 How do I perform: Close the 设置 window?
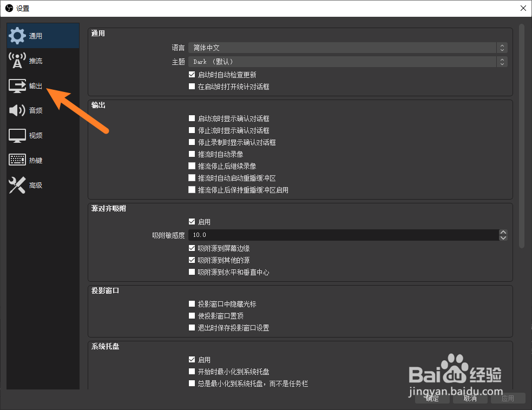click(523, 8)
